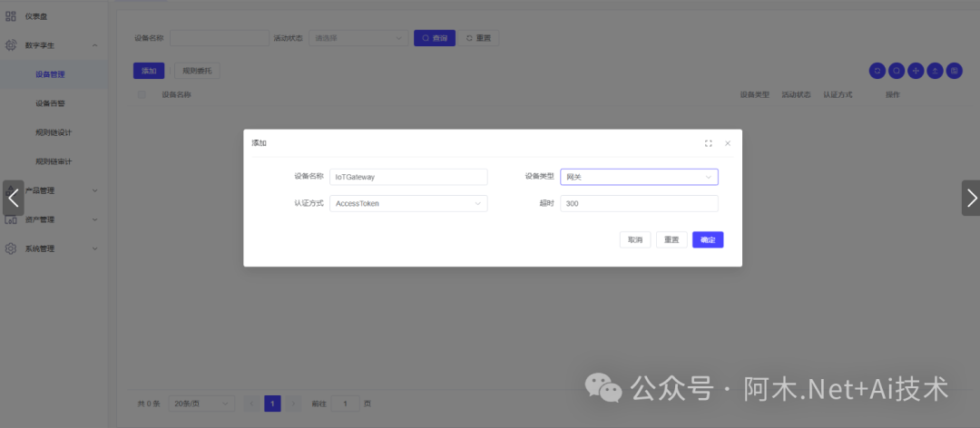The image size is (980, 428).
Task: Open the 设备类型 dropdown showing 网关
Action: pos(639,177)
